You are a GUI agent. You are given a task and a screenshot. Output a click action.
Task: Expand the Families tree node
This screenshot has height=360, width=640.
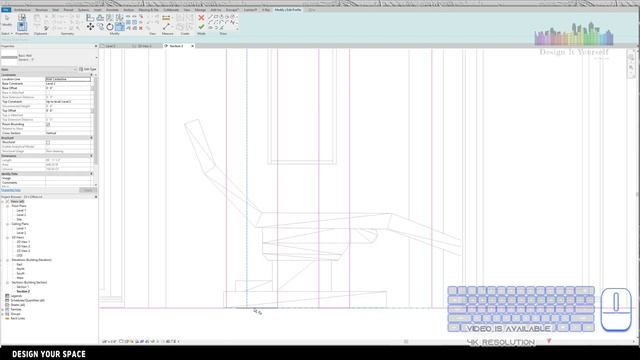click(x=2, y=309)
